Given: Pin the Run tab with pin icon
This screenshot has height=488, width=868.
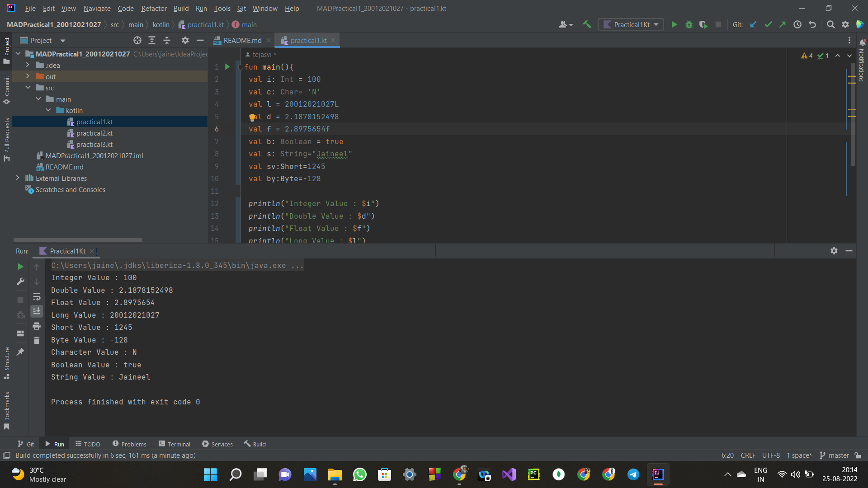Looking at the screenshot, I should pos(20,352).
